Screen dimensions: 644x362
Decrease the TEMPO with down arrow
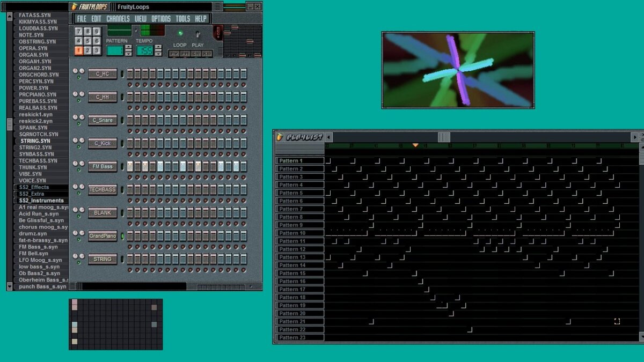158,53
